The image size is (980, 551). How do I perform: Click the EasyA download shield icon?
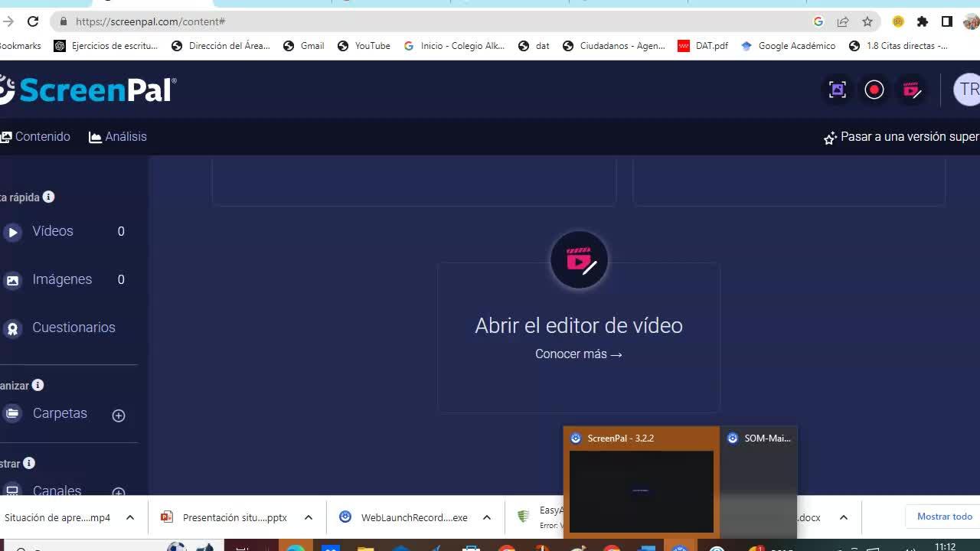click(524, 517)
